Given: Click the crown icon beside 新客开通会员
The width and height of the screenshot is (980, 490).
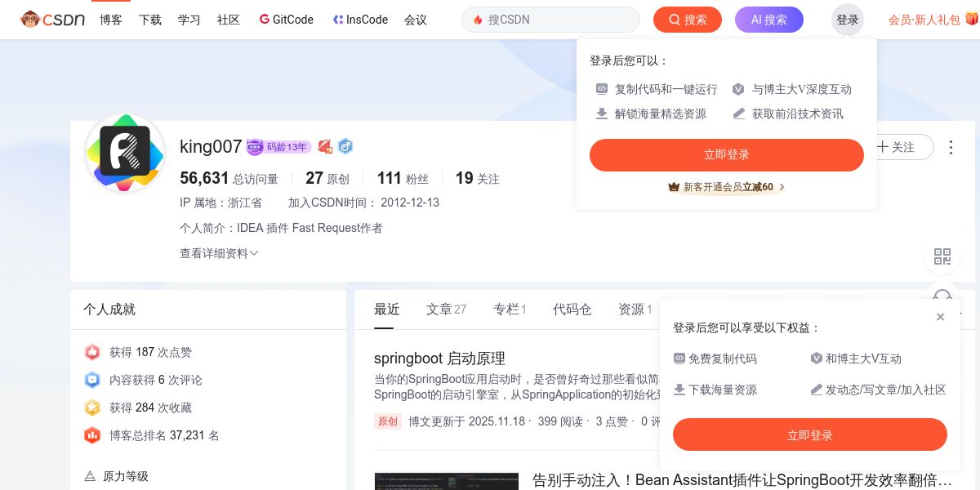Looking at the screenshot, I should tap(674, 187).
